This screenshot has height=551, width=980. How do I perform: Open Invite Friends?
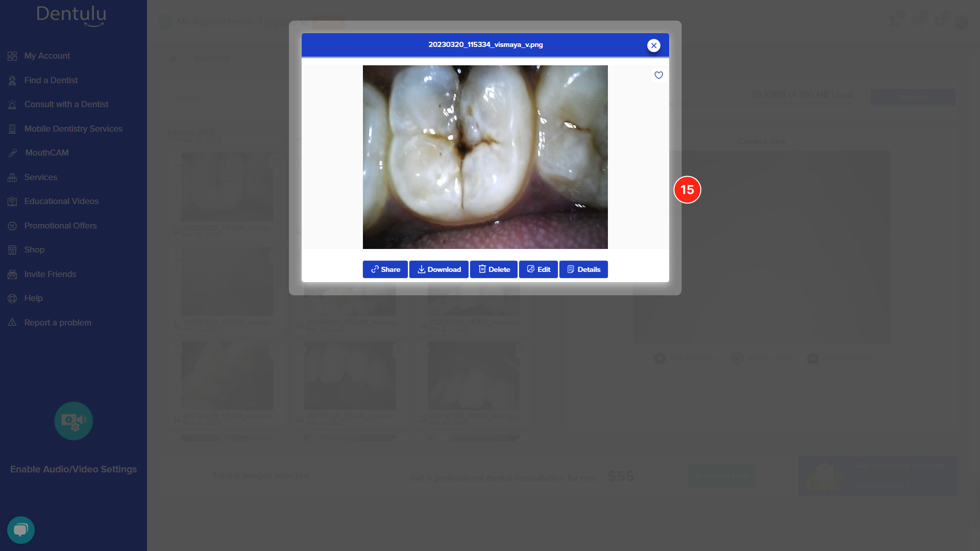click(51, 274)
